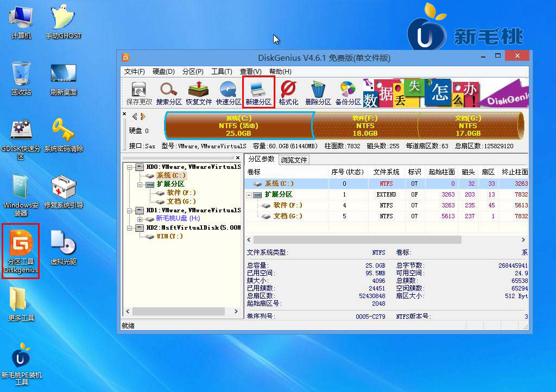Select 新毛桃U盘 (H:) tree entry
This screenshot has height=392, width=556.
tap(178, 218)
